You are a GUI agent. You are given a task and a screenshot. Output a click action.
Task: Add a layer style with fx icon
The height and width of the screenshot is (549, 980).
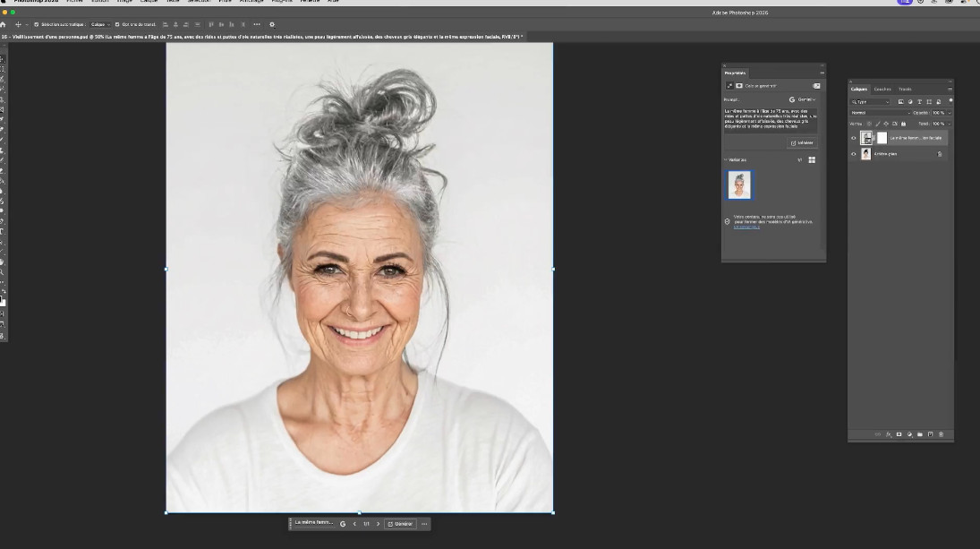tap(889, 434)
